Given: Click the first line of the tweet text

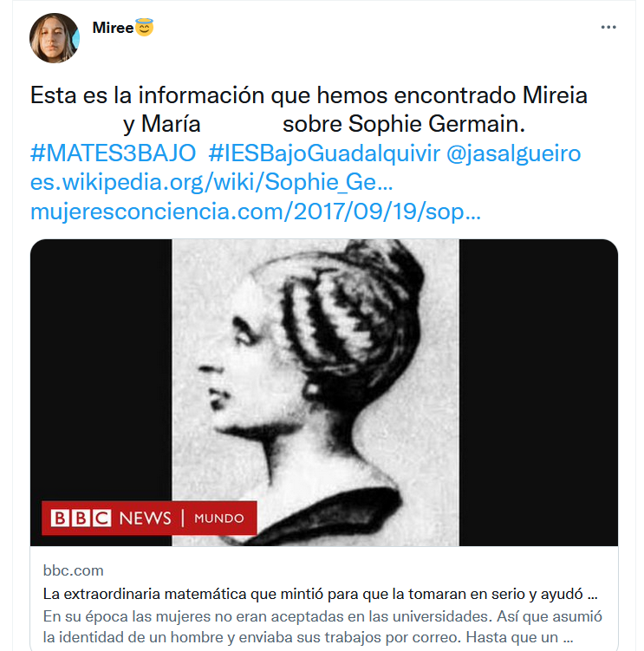Looking at the screenshot, I should click(x=309, y=95).
